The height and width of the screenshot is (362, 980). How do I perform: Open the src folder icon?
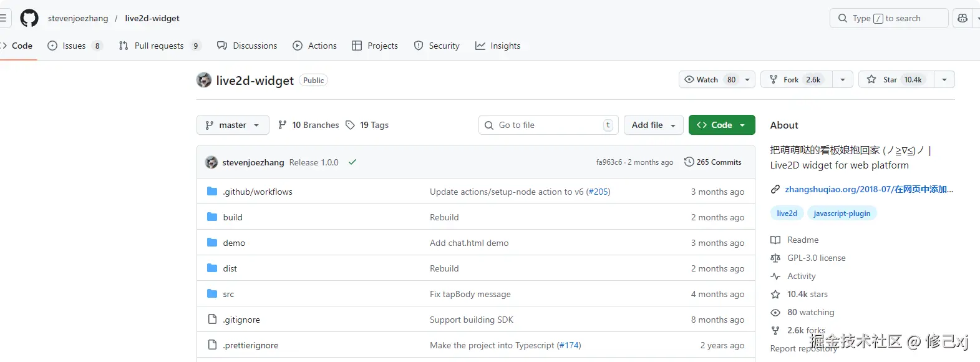click(x=212, y=294)
